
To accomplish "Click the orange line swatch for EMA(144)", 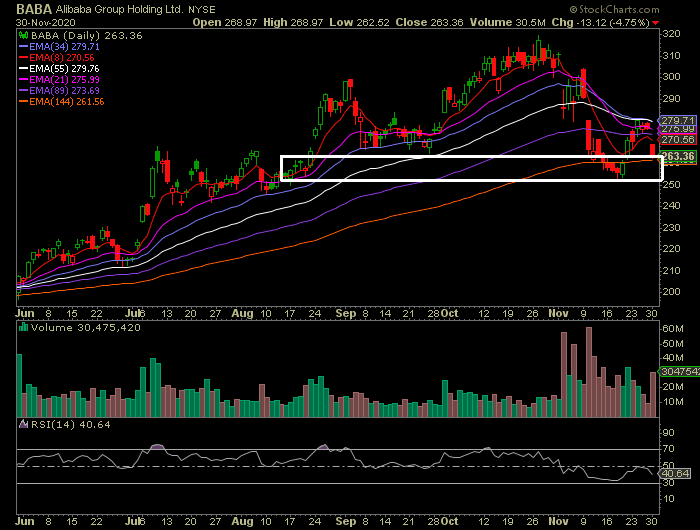I will 24,102.
